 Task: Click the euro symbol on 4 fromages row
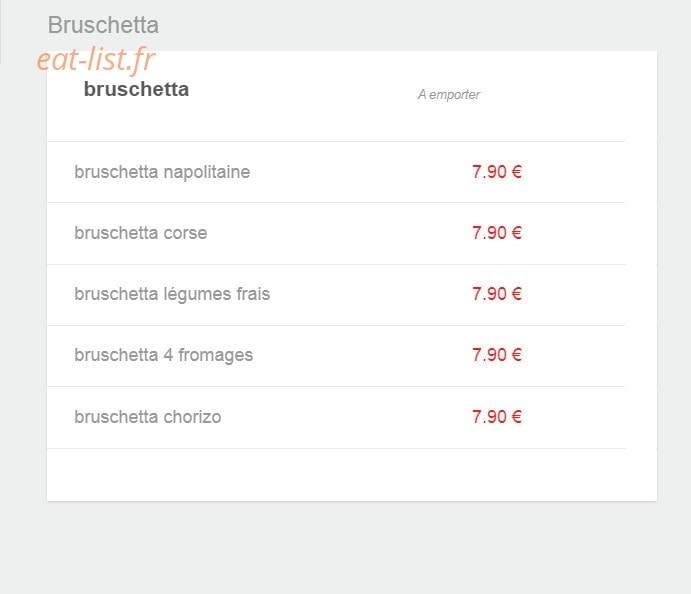click(516, 355)
